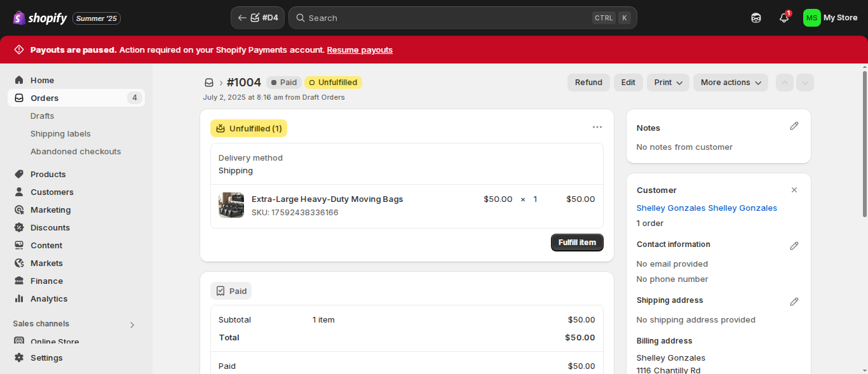This screenshot has width=868, height=374.
Task: Go to previous order arrow
Action: point(785,83)
